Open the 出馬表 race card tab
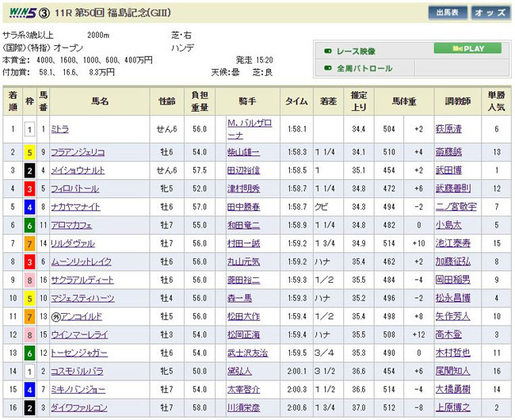 coord(447,13)
